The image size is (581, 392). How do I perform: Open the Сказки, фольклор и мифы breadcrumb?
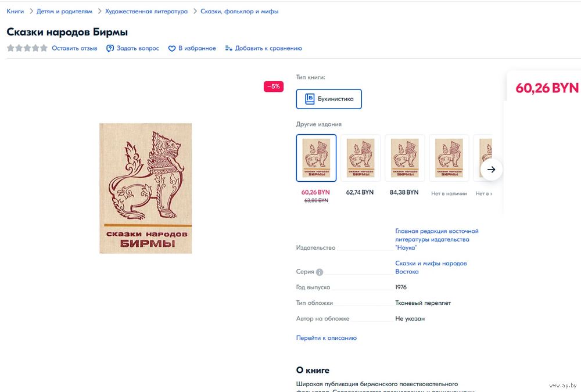[x=239, y=12]
